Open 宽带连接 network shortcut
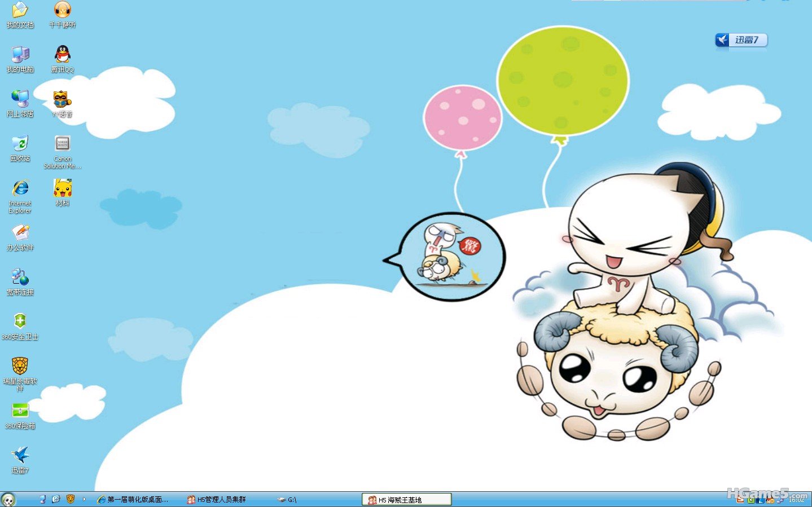 [20, 277]
